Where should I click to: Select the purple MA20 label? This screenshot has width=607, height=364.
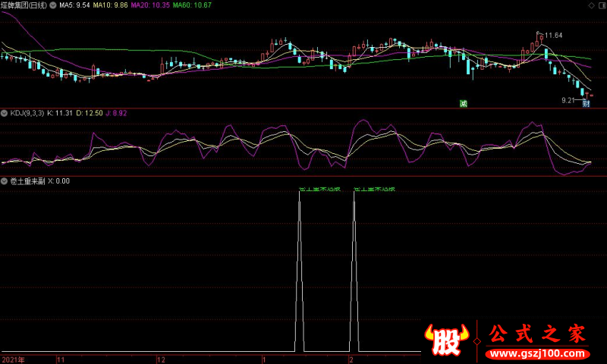pos(150,5)
